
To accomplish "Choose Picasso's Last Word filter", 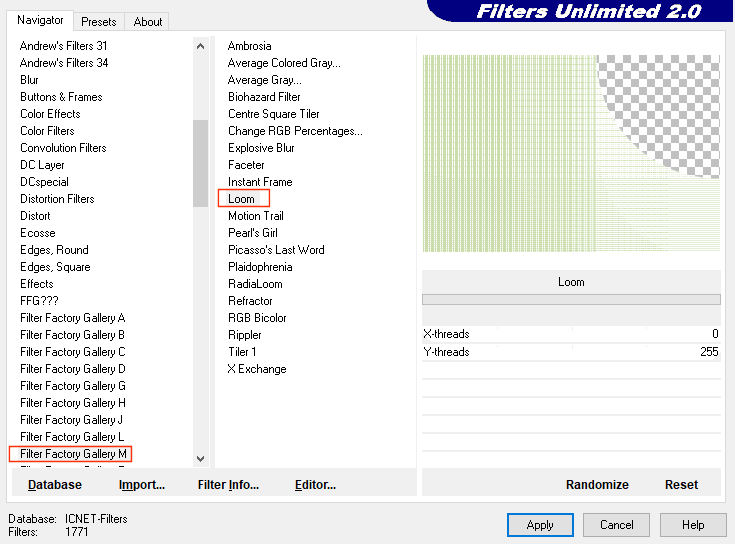I will coord(276,250).
